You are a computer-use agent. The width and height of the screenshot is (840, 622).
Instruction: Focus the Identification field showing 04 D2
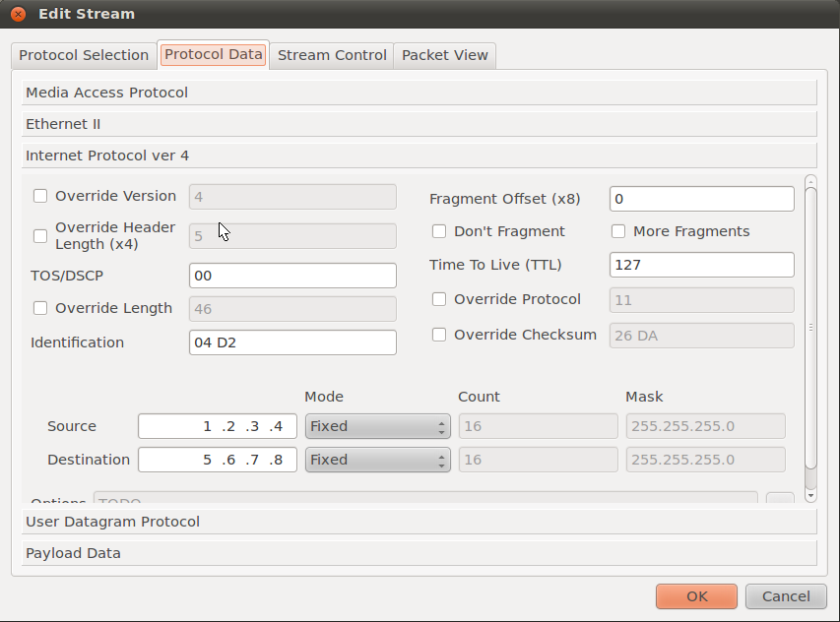[292, 342]
